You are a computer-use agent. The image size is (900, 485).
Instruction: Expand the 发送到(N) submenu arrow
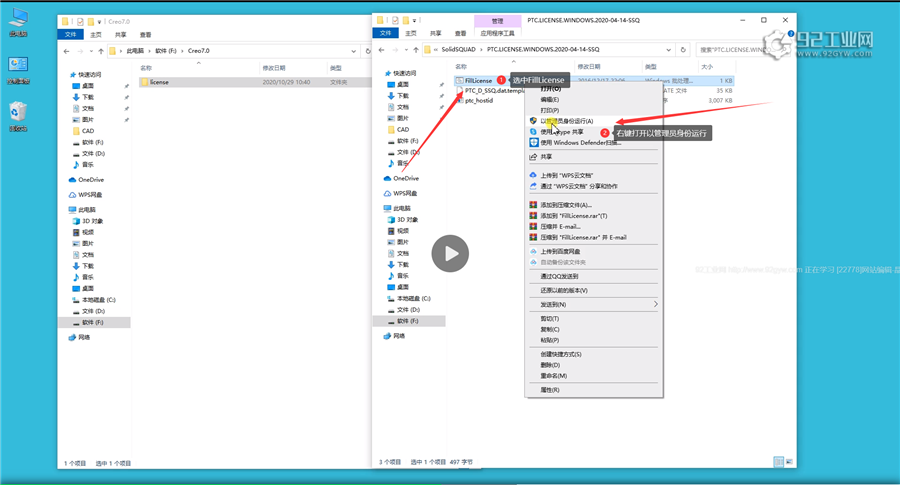(655, 304)
